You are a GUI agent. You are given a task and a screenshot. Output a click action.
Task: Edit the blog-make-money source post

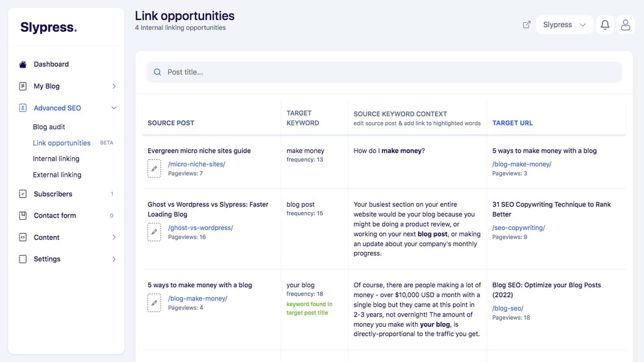155,303
